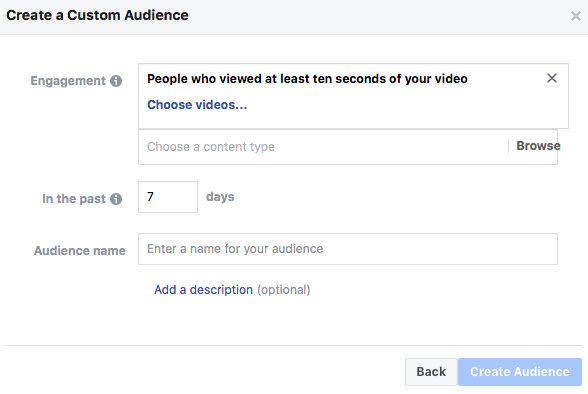Screen dimensions: 588x394
Task: Click the Audience name text field
Action: 348,249
